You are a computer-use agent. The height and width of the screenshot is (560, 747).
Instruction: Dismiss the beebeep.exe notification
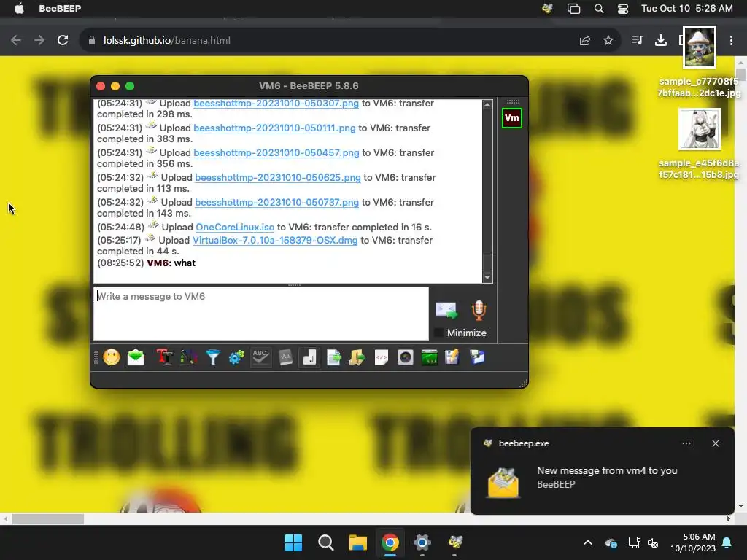pos(716,443)
